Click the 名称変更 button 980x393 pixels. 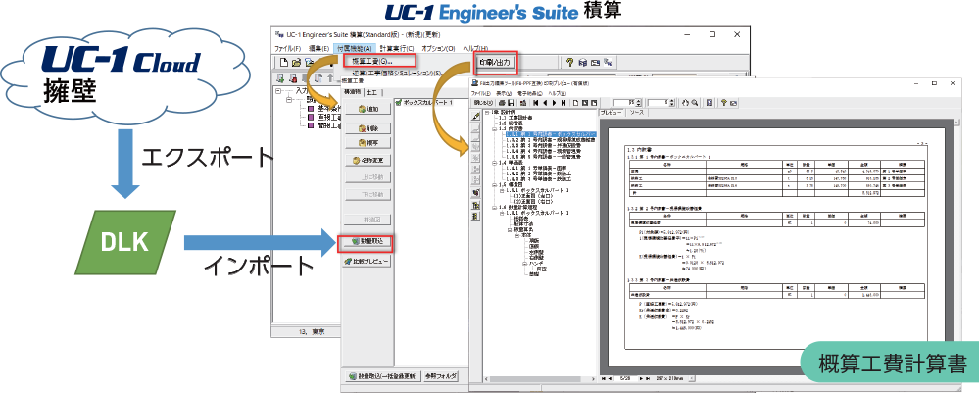[368, 160]
